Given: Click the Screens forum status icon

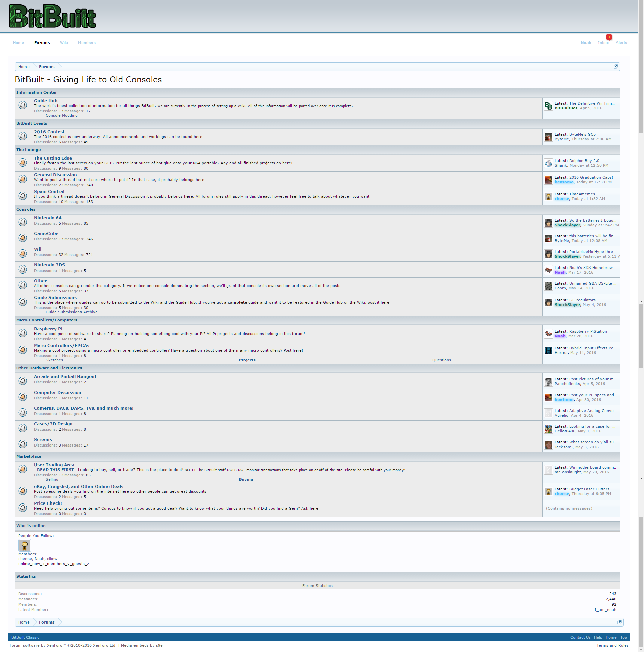Looking at the screenshot, I should point(22,444).
